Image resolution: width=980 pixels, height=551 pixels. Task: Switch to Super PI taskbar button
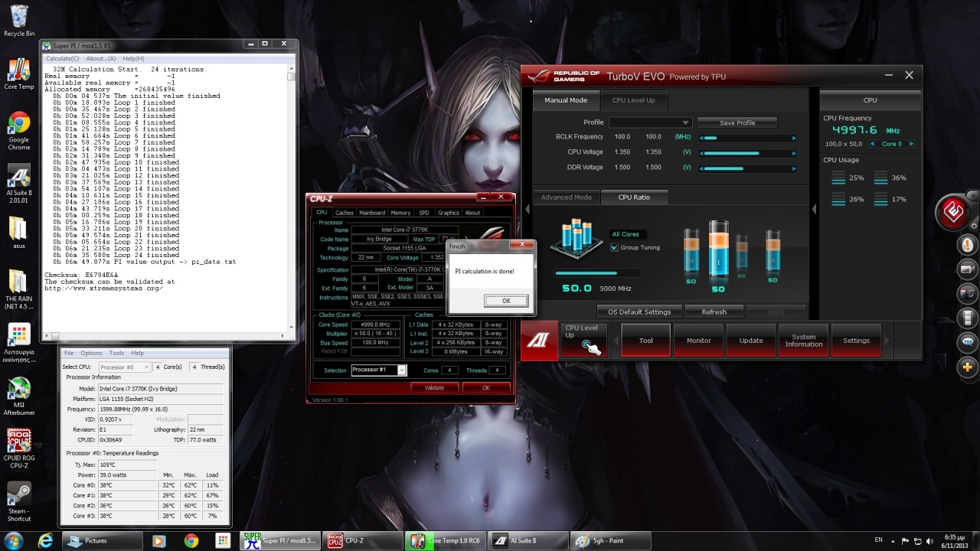(280, 540)
